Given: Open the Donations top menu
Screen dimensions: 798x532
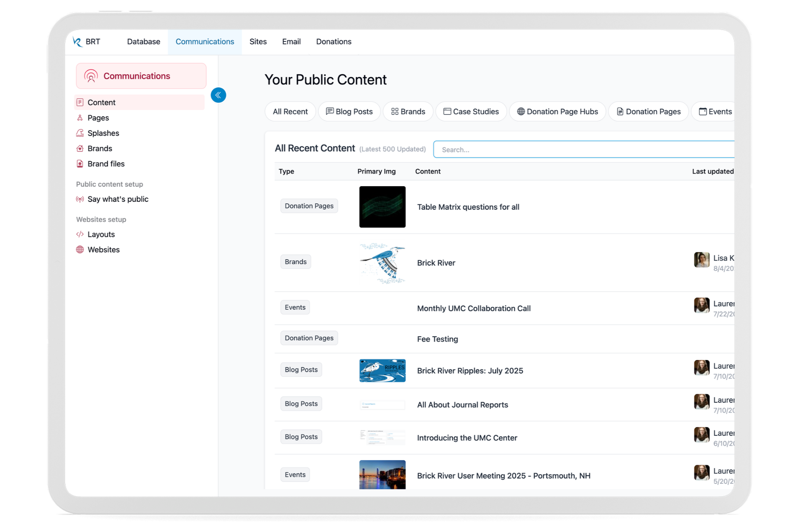Looking at the screenshot, I should pyautogui.click(x=333, y=42).
